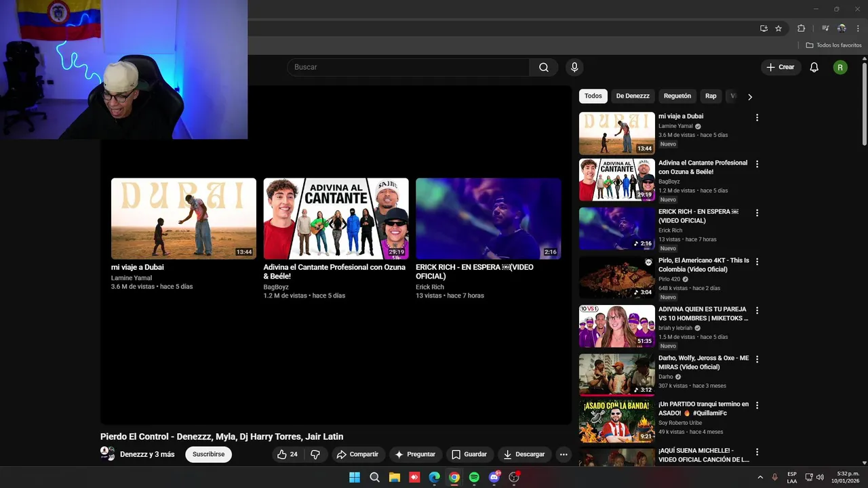This screenshot has width=868, height=488.
Task: Open 'Denezzz y 3 más' channel link
Action: click(x=147, y=454)
